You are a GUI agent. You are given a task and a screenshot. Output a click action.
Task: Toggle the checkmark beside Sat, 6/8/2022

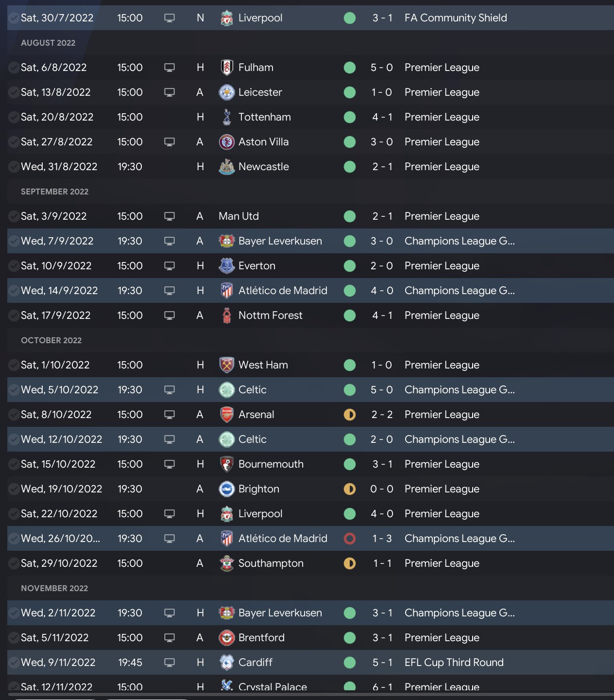[x=14, y=68]
